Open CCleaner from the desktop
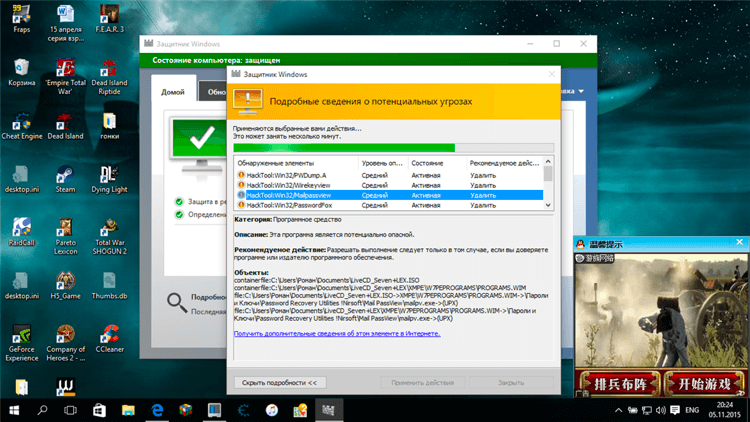This screenshot has height=422, width=750. [110, 339]
